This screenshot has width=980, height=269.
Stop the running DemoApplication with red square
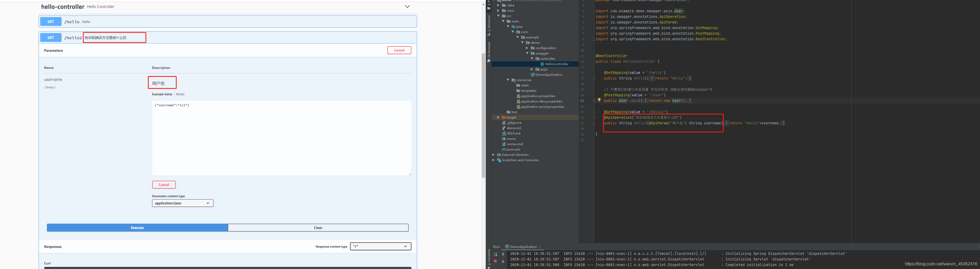[495, 261]
